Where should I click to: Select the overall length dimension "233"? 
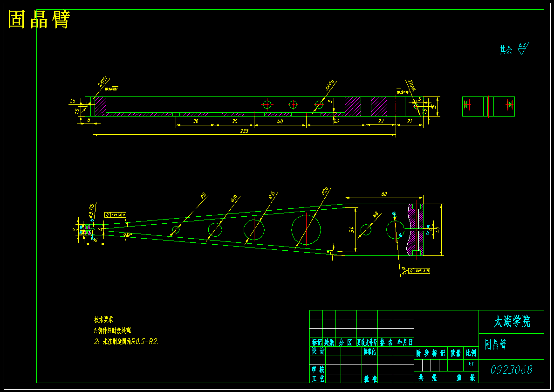click(244, 131)
